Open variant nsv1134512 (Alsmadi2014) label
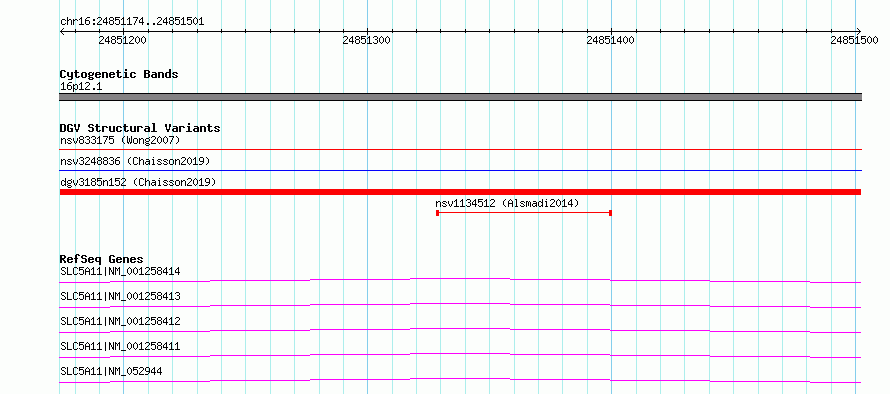This screenshot has width=890, height=394. 507,203
